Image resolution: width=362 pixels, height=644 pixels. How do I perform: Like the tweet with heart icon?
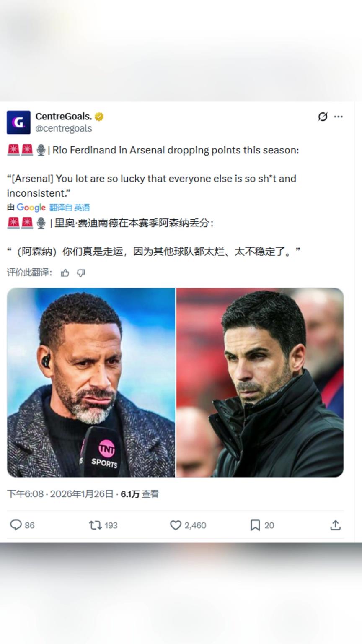tap(176, 525)
